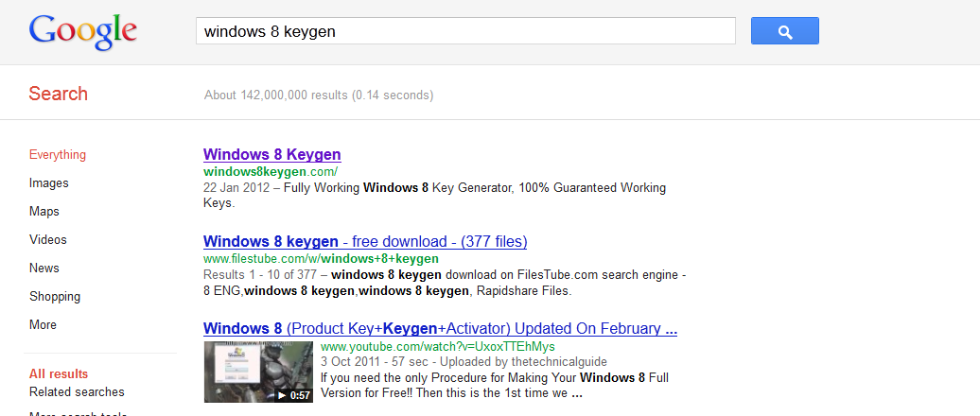The width and height of the screenshot is (980, 416).
Task: Click 'Uploaded by thetechnicalguide' text
Action: (x=523, y=362)
